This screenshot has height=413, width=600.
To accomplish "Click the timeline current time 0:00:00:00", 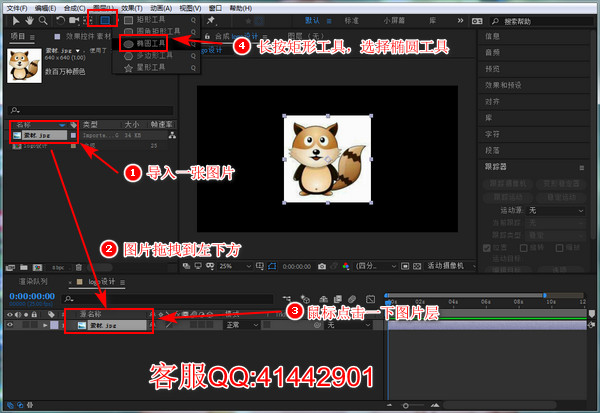I will pos(32,296).
